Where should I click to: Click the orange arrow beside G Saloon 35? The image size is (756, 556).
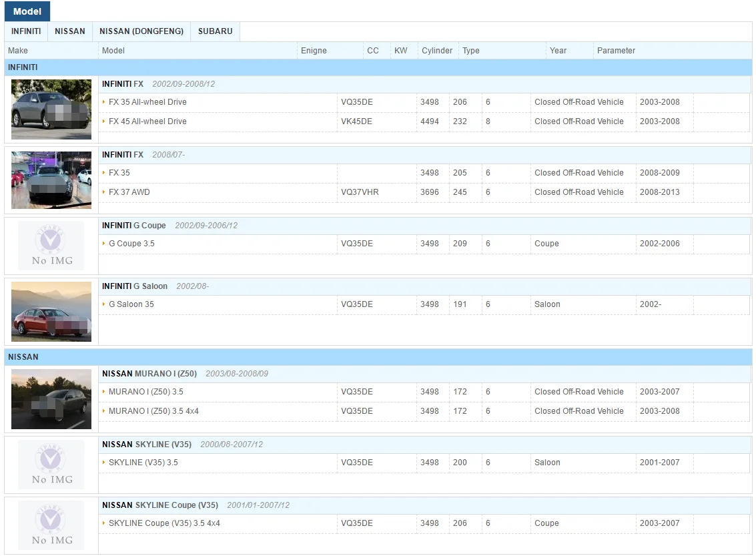[103, 304]
